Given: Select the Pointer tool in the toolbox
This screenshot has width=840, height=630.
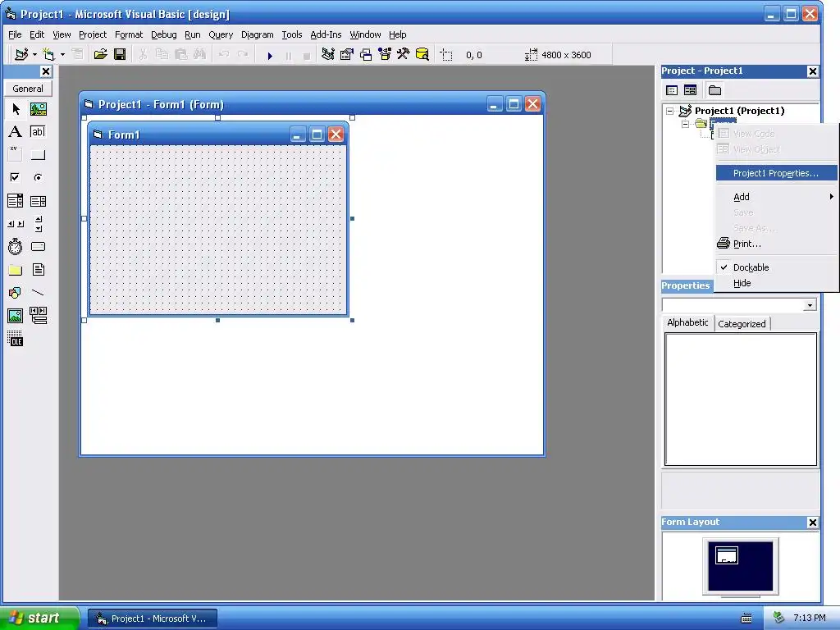Looking at the screenshot, I should 16,109.
